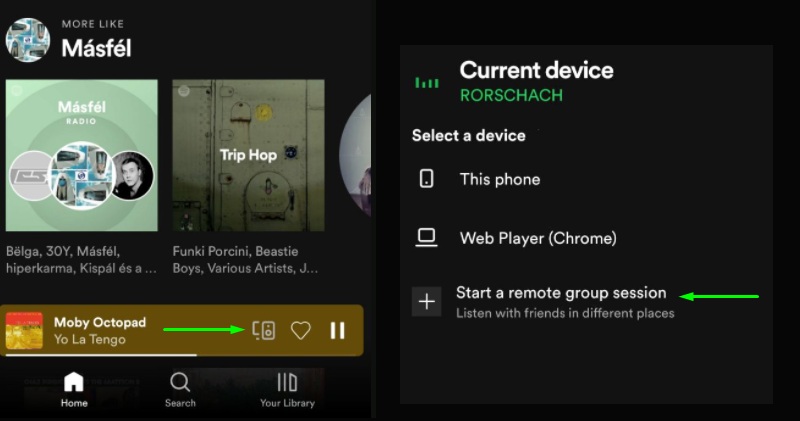The height and width of the screenshot is (421, 800).
Task: Go to the Home tab
Action: (x=74, y=389)
